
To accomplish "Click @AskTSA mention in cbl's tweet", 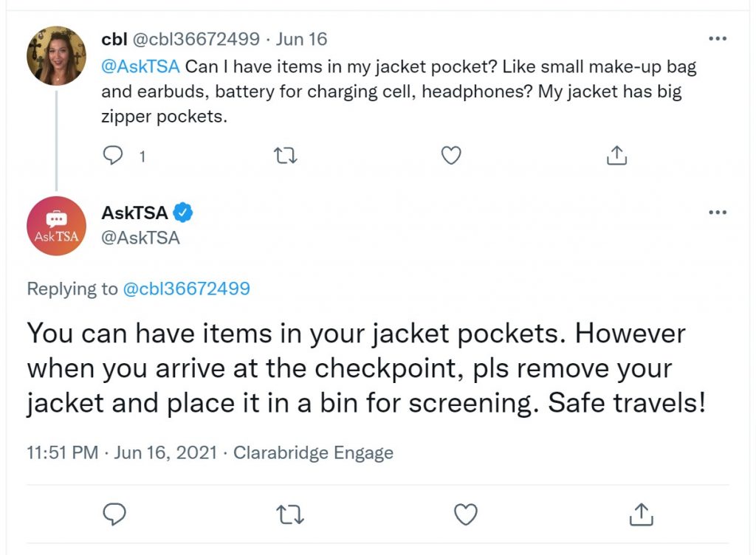I will [140, 66].
